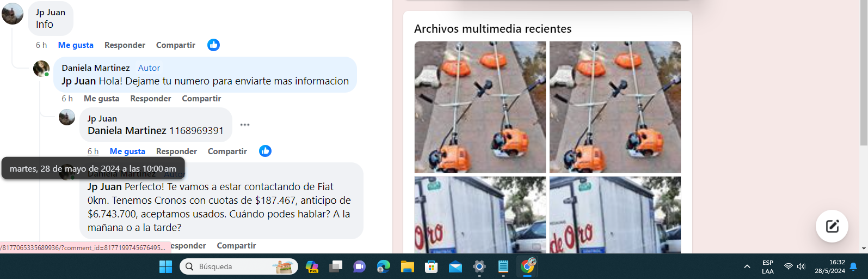Switch to Google Chrome in taskbar
Image resolution: width=868 pixels, height=279 pixels.
pos(527,266)
